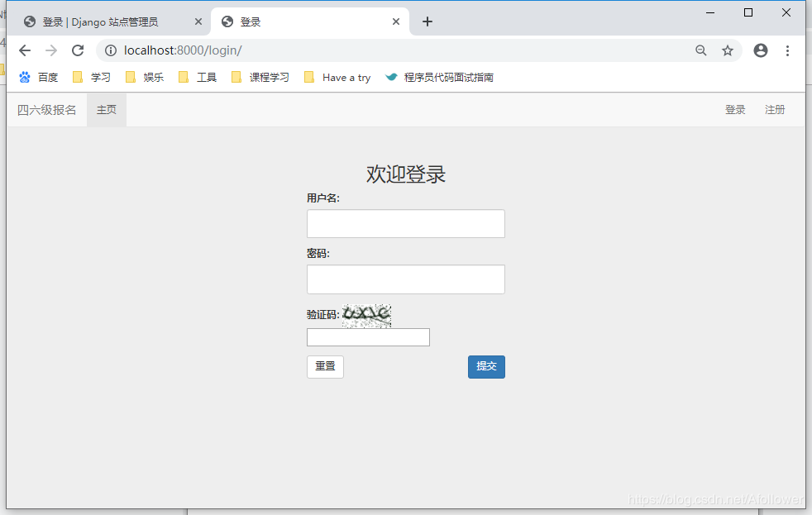Focus the 用户名 input field
Viewport: 812px width, 515px height.
click(x=405, y=223)
